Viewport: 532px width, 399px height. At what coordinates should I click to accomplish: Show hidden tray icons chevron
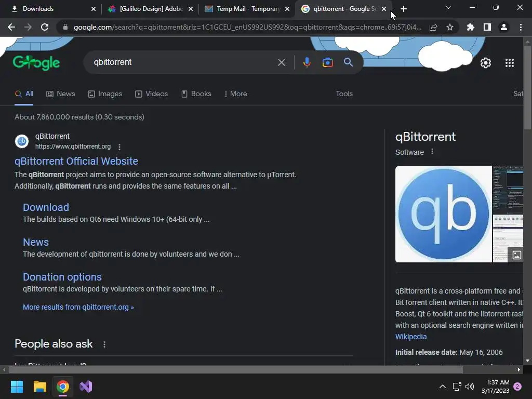pos(443,387)
